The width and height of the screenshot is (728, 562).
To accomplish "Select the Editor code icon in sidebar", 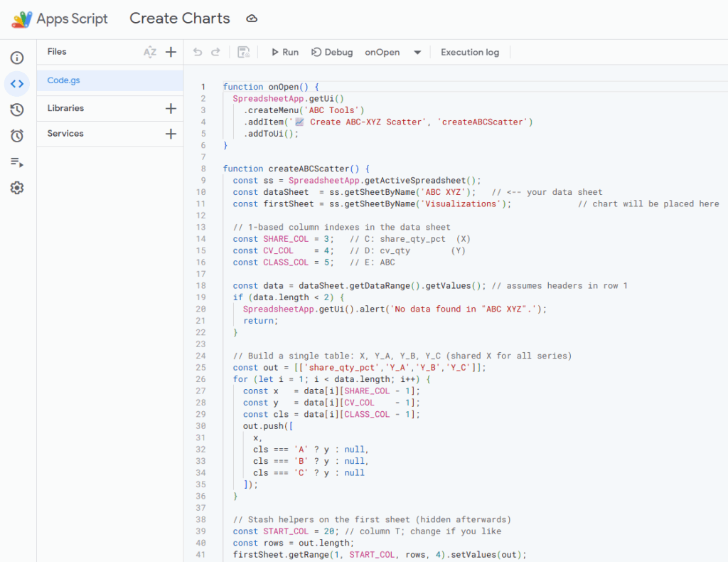I will (17, 84).
